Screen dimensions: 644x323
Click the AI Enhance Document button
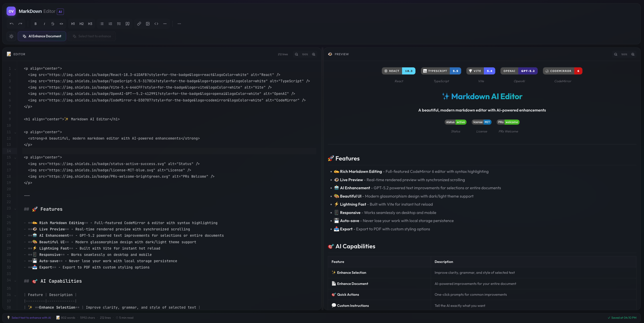coord(42,36)
